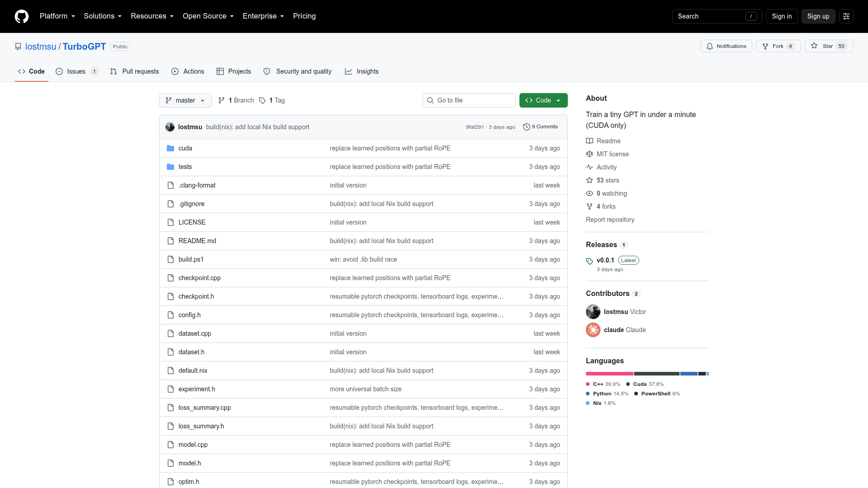Open the tests folder
This screenshot has height=488, width=868.
185,167
